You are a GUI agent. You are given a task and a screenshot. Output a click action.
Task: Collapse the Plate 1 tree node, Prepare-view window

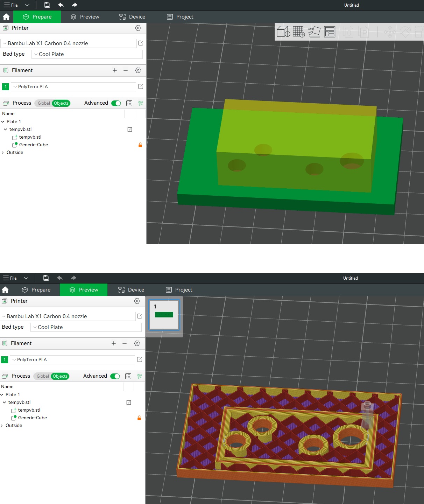tap(3, 122)
